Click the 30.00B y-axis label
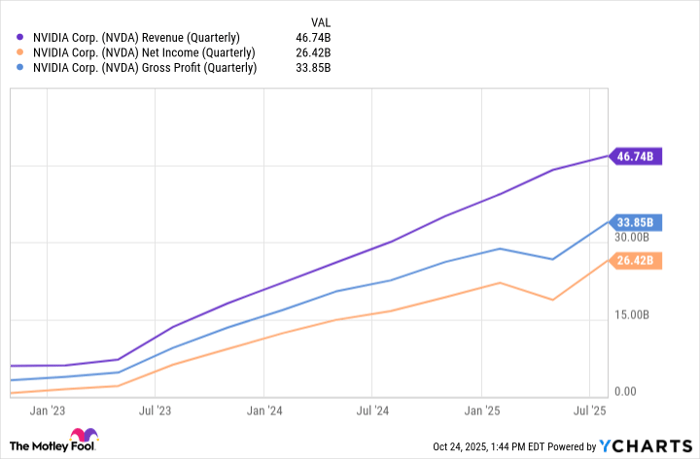The image size is (700, 459). point(632,237)
